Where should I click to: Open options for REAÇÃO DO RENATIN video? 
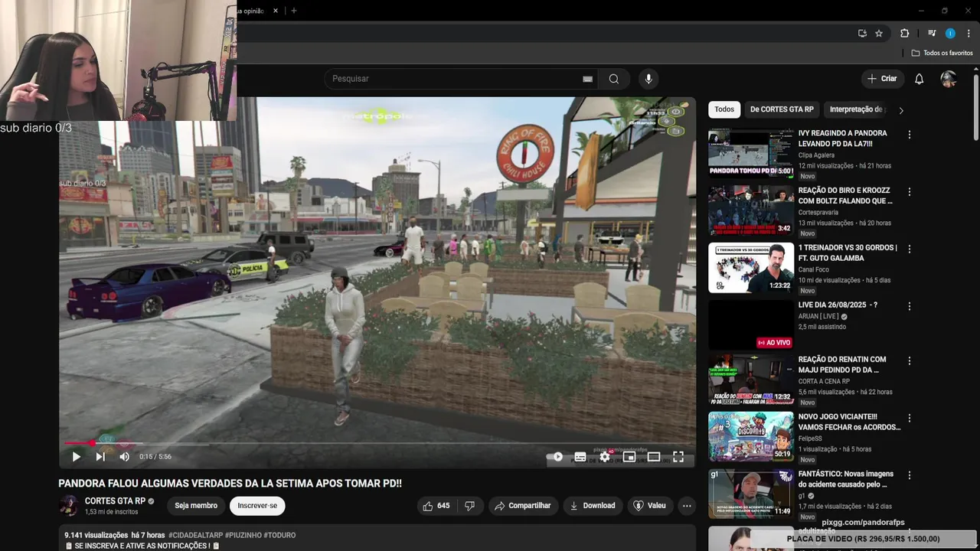910,361
